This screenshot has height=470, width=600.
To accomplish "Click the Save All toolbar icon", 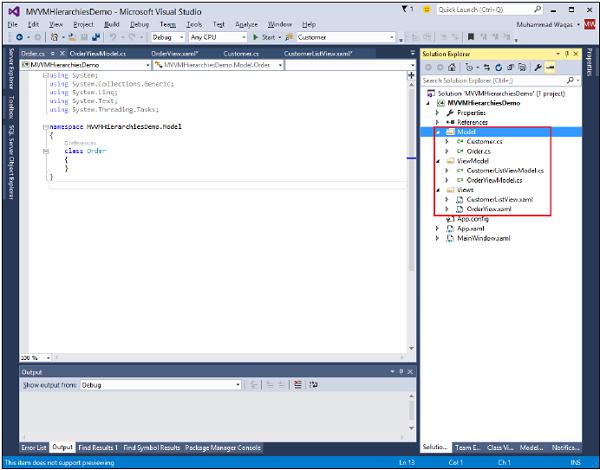I will [96, 37].
